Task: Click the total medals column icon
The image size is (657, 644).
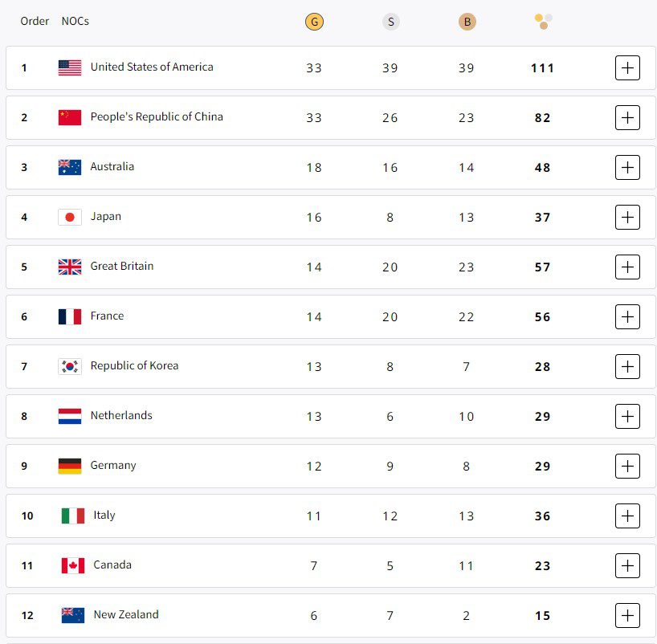Action: (543, 21)
